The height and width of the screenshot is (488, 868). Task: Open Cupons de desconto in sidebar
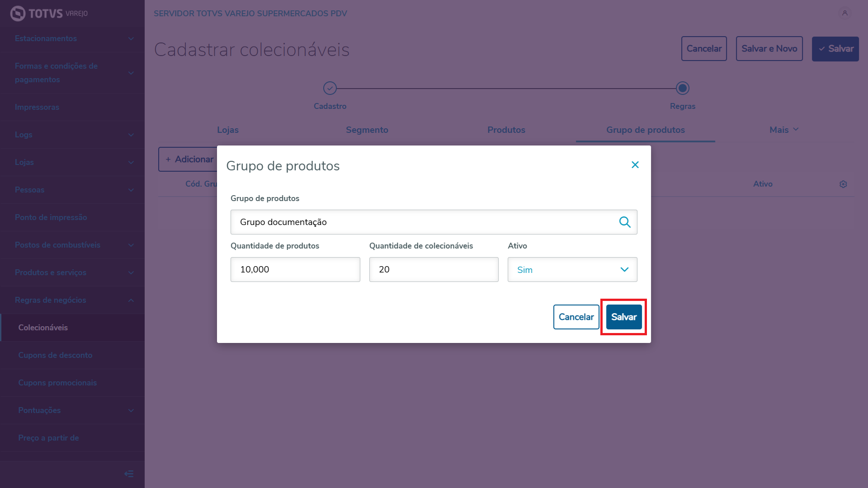(x=55, y=355)
